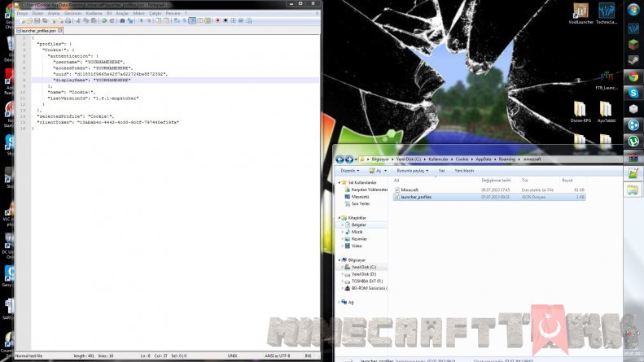This screenshot has width=644, height=362.
Task: Click AppData breadcrumb in address bar
Action: (x=484, y=159)
